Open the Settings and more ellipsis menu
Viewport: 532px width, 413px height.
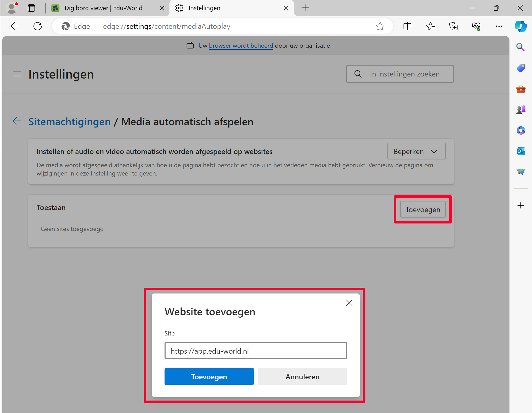499,26
